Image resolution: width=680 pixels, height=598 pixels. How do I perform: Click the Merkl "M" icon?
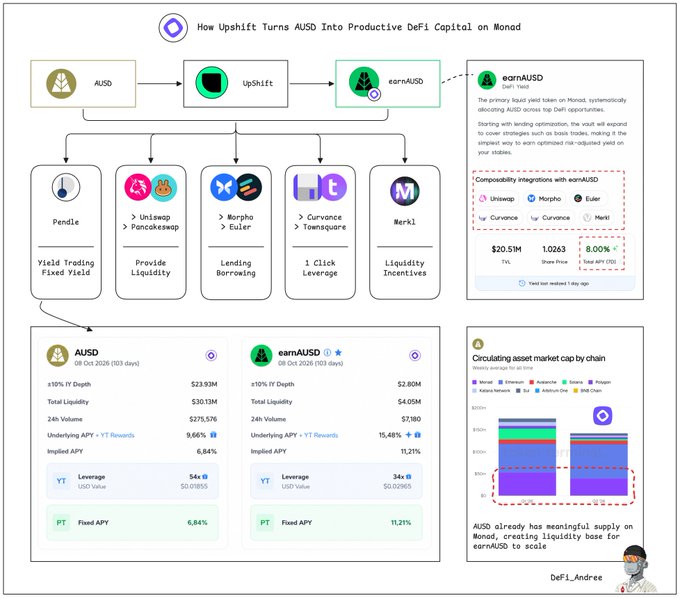click(x=405, y=191)
